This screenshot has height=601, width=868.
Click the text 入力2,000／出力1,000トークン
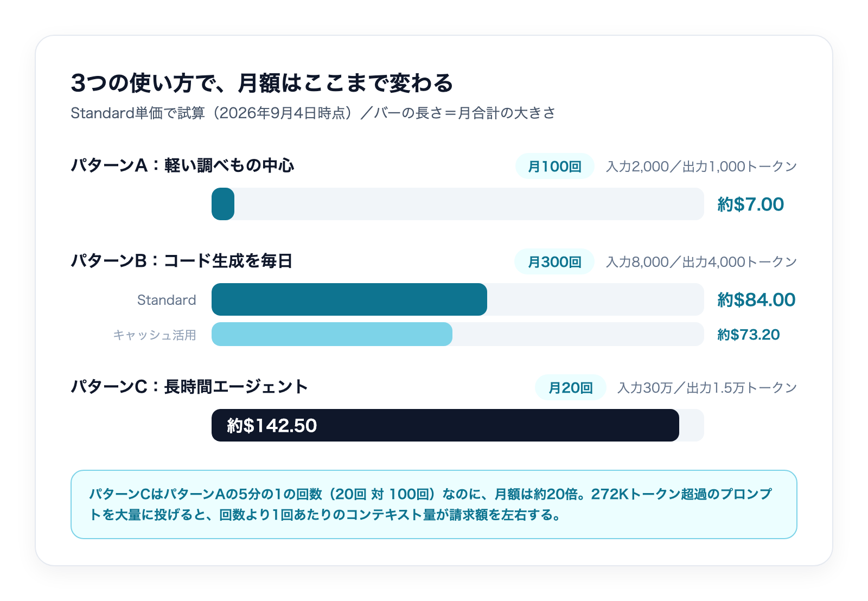pos(701,167)
